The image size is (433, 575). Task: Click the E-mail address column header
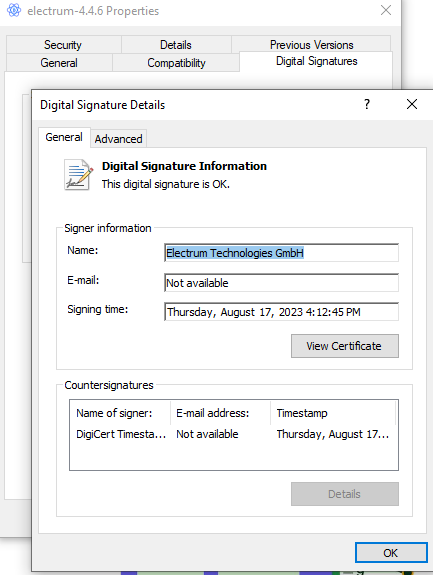click(220, 413)
